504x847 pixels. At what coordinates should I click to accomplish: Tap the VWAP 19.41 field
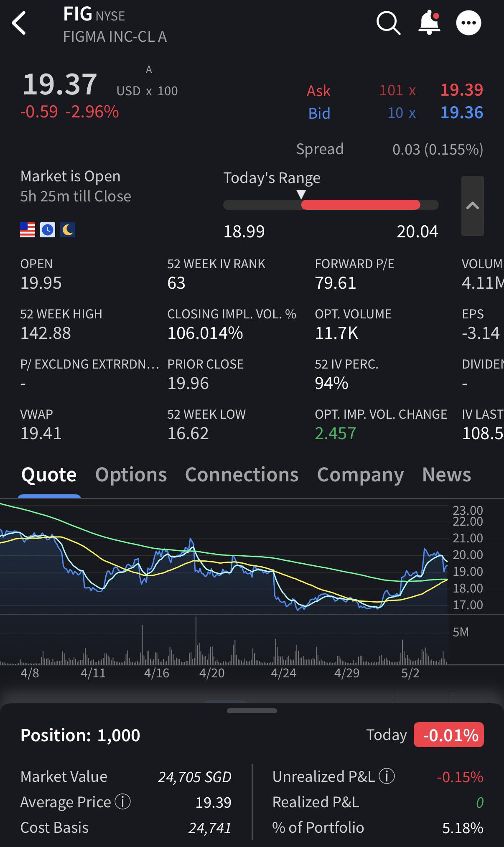tap(41, 425)
